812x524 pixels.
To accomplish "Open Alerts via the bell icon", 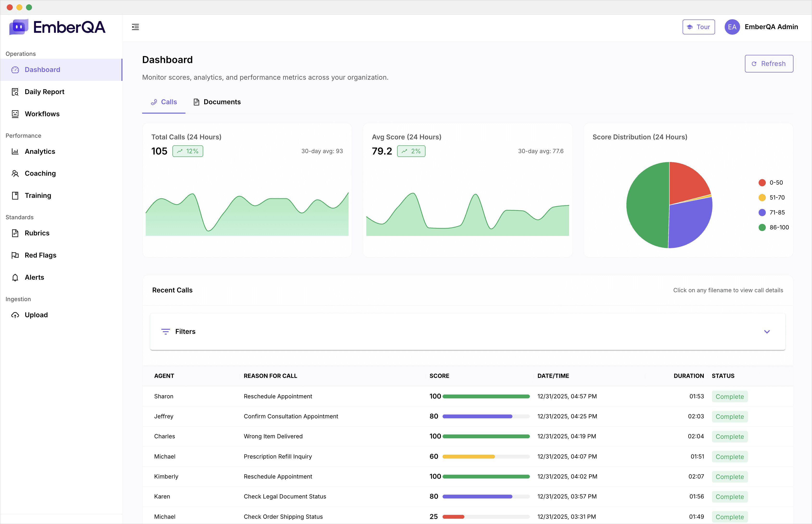I will coord(15,277).
